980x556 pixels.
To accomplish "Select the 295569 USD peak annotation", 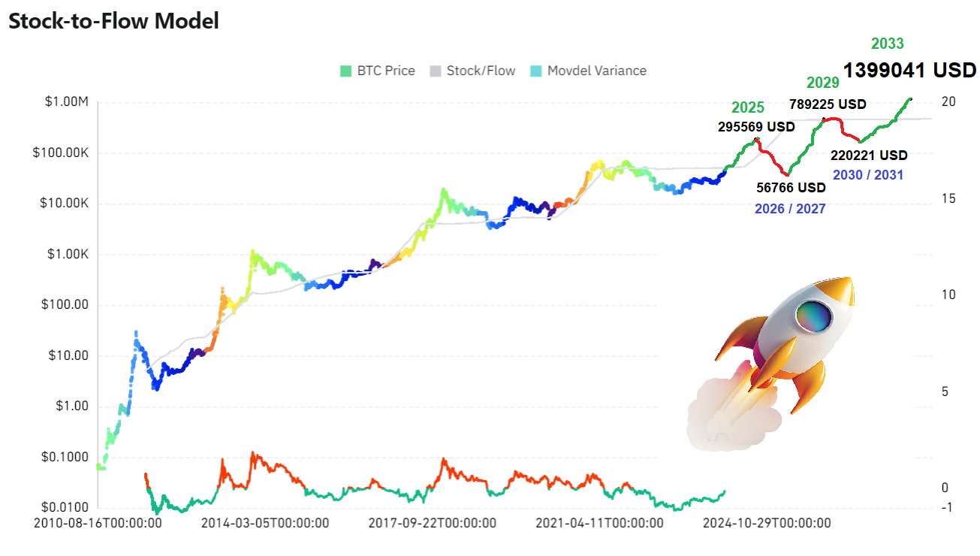I will point(755,127).
